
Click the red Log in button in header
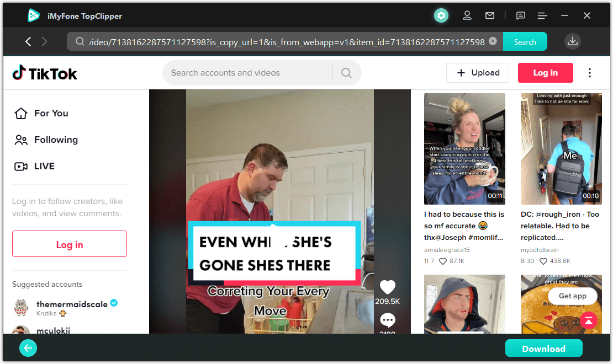click(x=545, y=73)
